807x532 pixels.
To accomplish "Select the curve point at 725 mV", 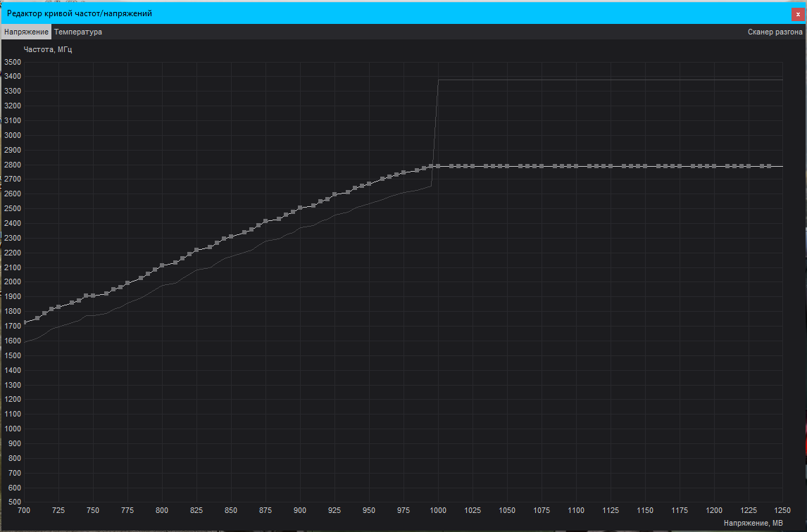I will pyautogui.click(x=58, y=307).
